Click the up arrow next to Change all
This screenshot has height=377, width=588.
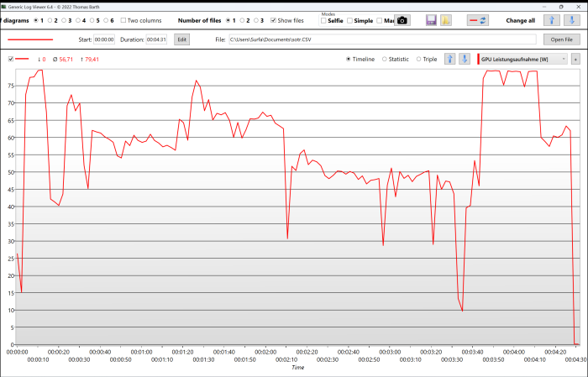coord(552,20)
